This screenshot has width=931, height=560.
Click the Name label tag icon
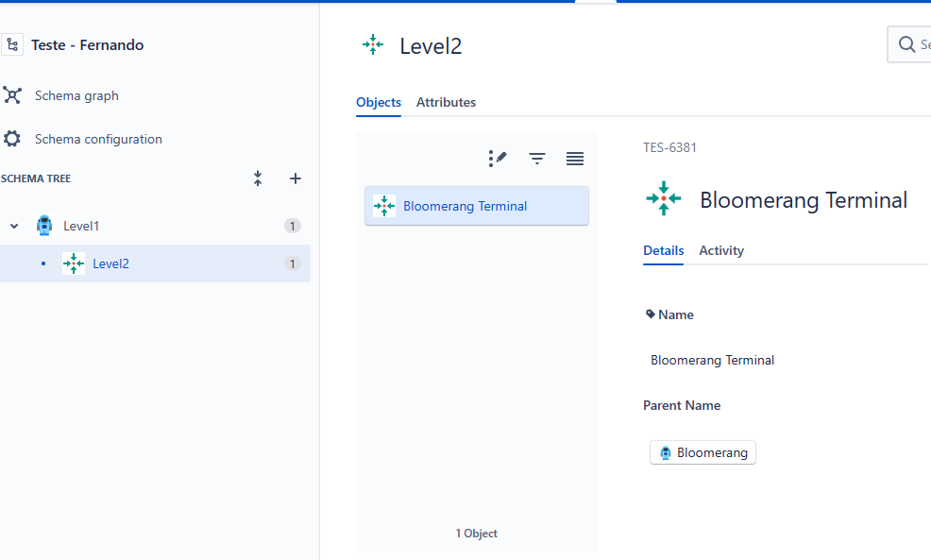[651, 314]
